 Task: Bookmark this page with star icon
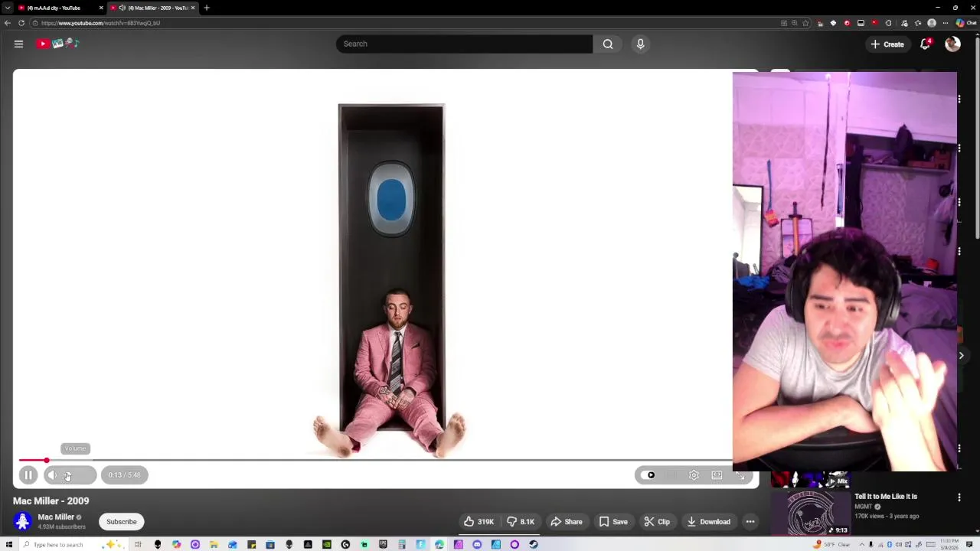[x=805, y=23]
